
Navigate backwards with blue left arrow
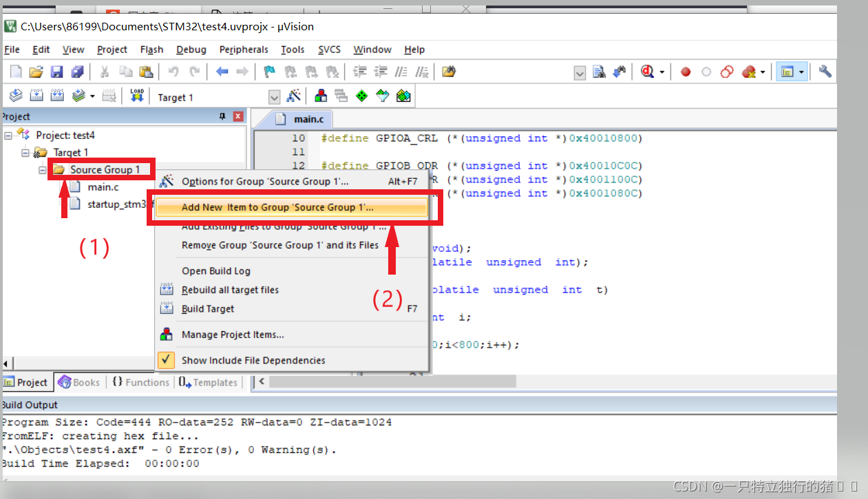(x=222, y=72)
